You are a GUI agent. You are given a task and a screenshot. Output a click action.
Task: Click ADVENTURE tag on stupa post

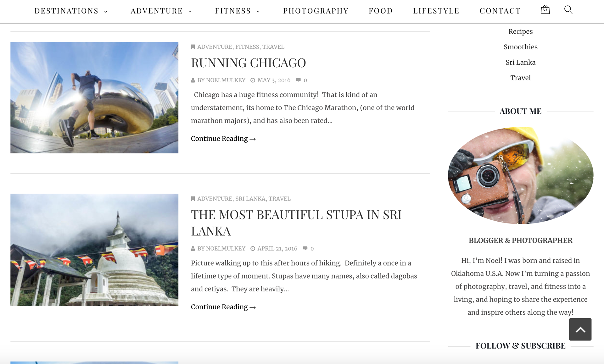tap(215, 199)
